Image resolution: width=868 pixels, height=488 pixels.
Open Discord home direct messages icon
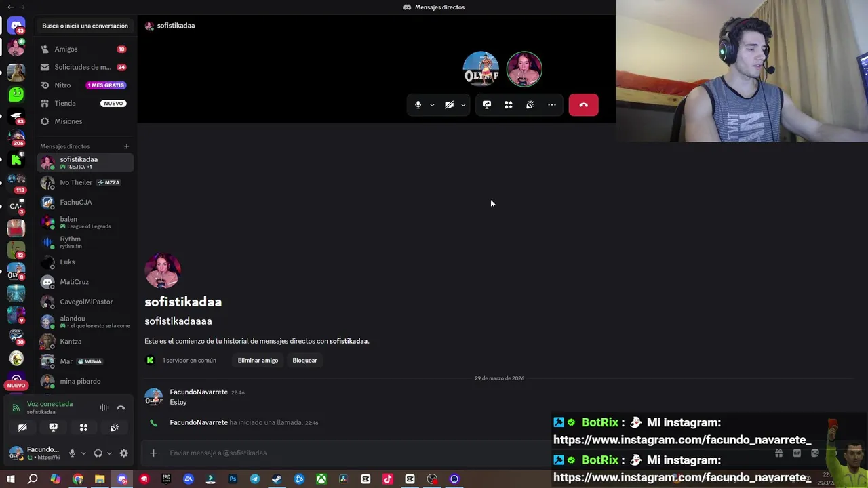point(16,26)
